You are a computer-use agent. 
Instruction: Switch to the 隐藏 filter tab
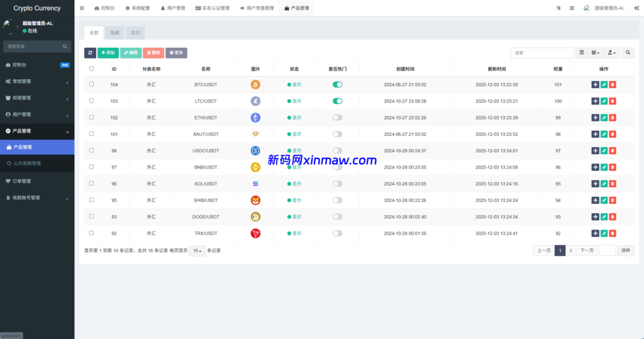pyautogui.click(x=114, y=33)
